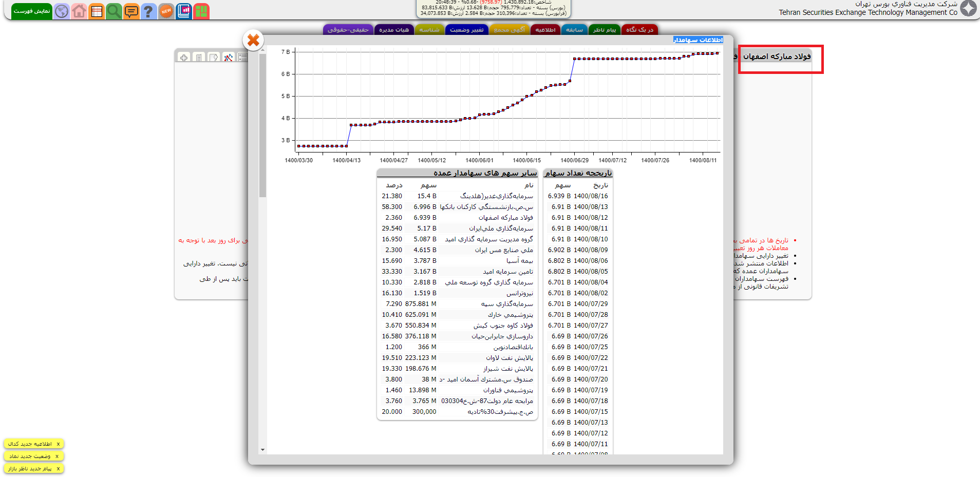Screen dimensions: 980x477
Task: Select the داروسازی جابرابن‌حیان row
Action: pyautogui.click(x=457, y=336)
